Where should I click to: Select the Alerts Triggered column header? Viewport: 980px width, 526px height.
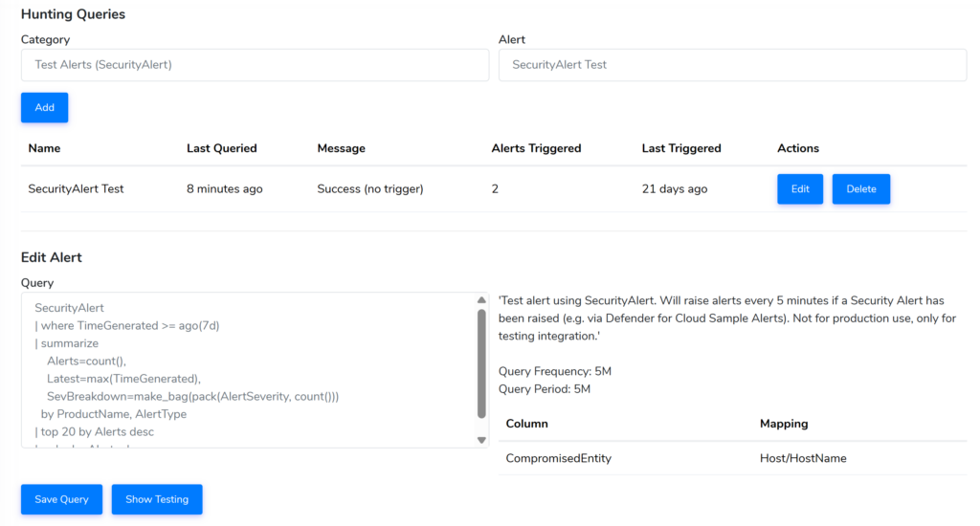536,148
